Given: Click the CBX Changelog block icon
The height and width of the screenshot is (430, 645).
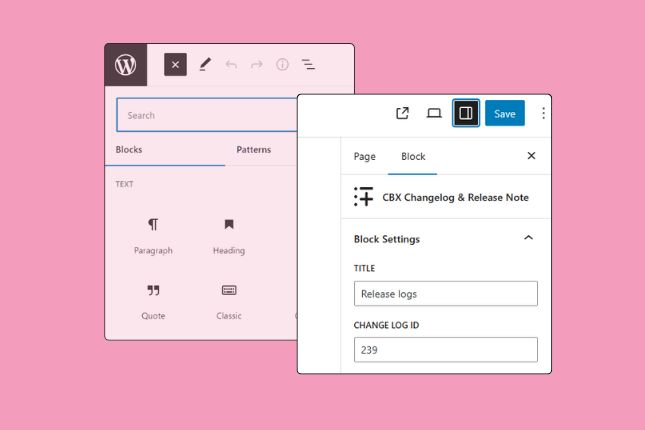Looking at the screenshot, I should click(x=363, y=196).
